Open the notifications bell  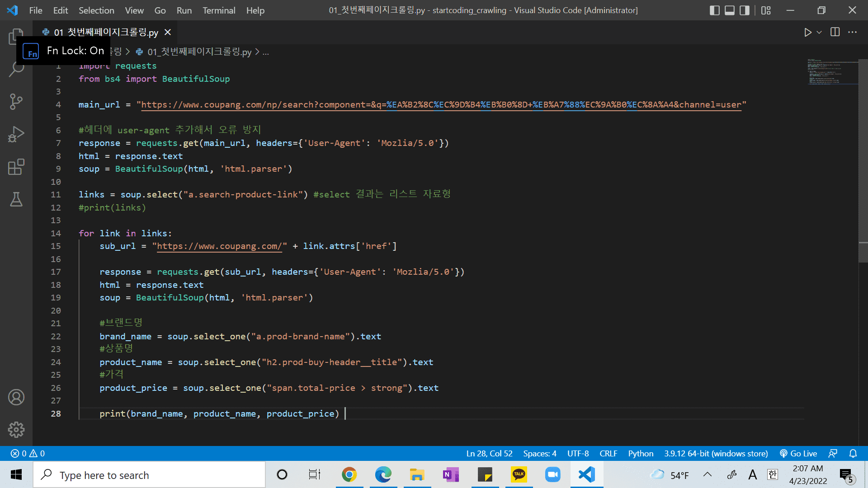coord(853,453)
